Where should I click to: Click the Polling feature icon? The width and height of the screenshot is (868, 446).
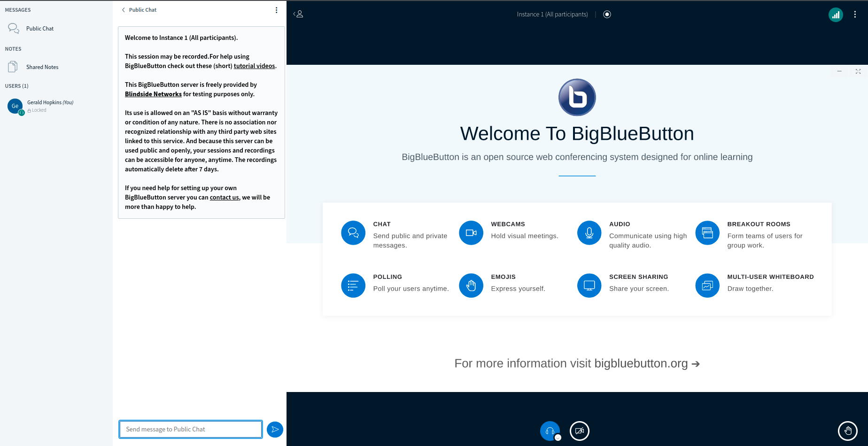click(x=353, y=285)
